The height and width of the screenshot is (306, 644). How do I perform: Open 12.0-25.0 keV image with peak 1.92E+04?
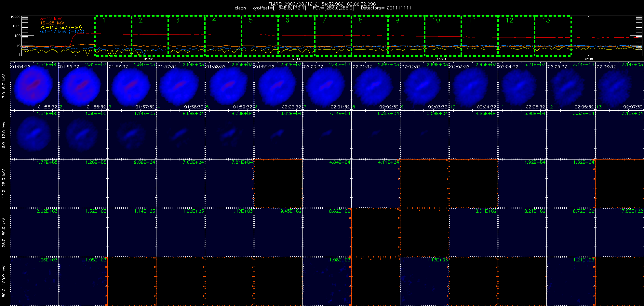[522, 184]
